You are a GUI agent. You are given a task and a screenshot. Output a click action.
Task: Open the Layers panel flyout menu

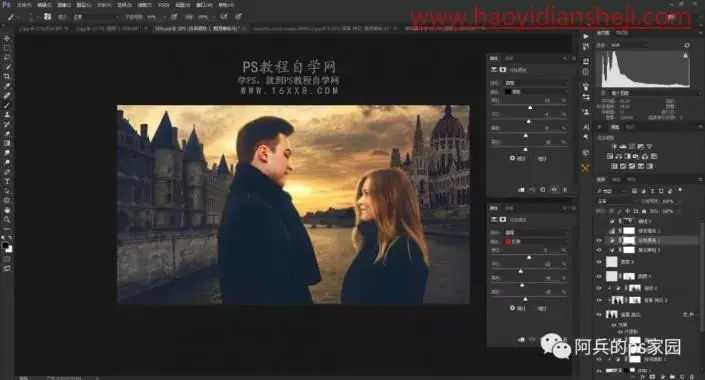pyautogui.click(x=700, y=179)
